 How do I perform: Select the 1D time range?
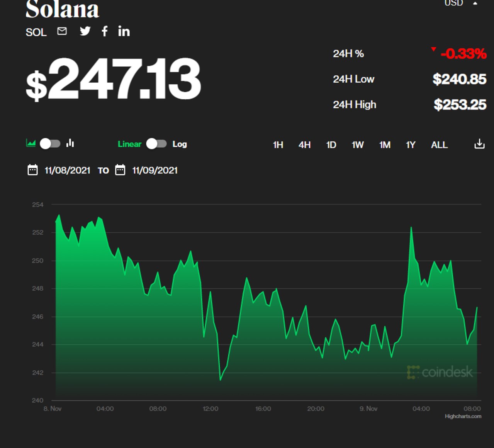click(x=331, y=145)
